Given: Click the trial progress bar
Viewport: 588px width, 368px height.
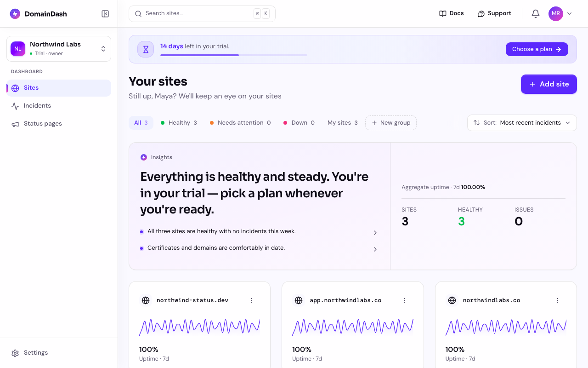Looking at the screenshot, I should click(234, 55).
